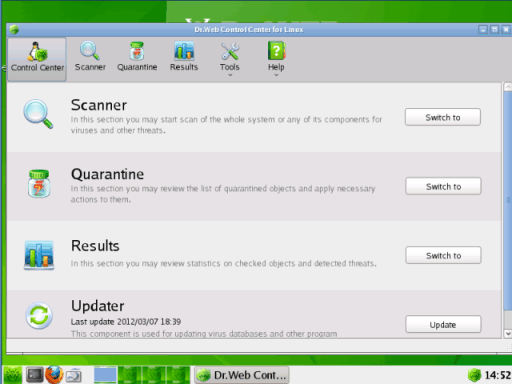This screenshot has height=384, width=512.
Task: Open the file manager icon in taskbar
Action: (74, 375)
